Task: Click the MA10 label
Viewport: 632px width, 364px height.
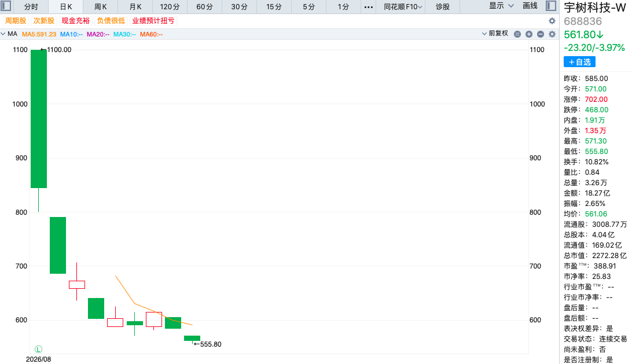Action: [x=71, y=34]
